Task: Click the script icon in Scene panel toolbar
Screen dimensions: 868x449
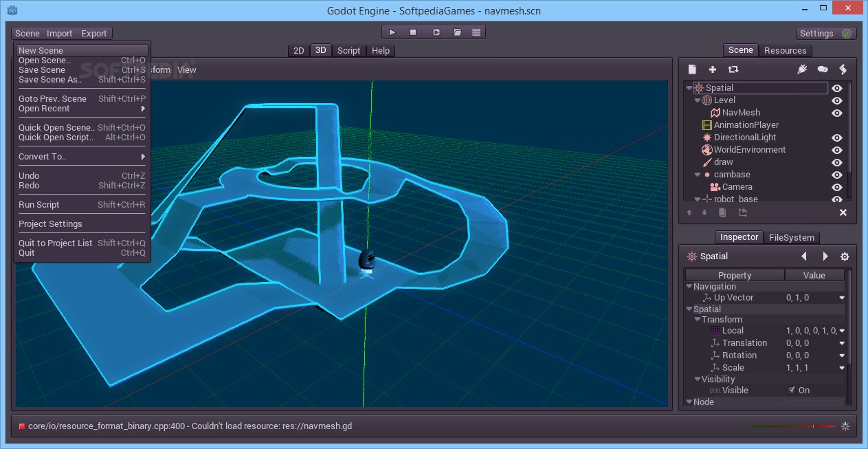Action: tap(843, 69)
